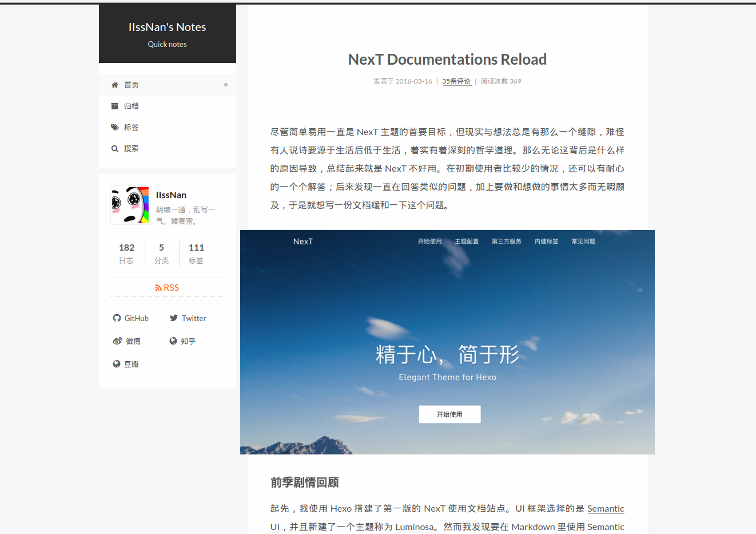Screen dimensions: 756x534
Task: Open the 35条评论 comments link
Action: [x=456, y=81]
